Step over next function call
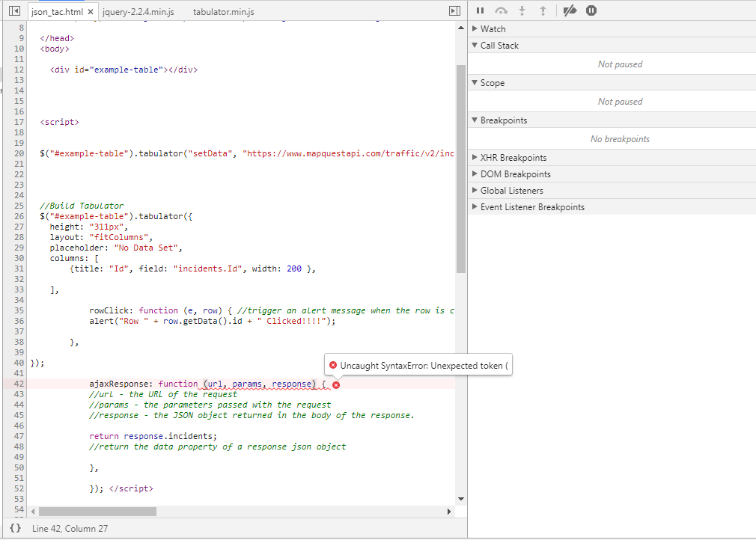 tap(502, 10)
